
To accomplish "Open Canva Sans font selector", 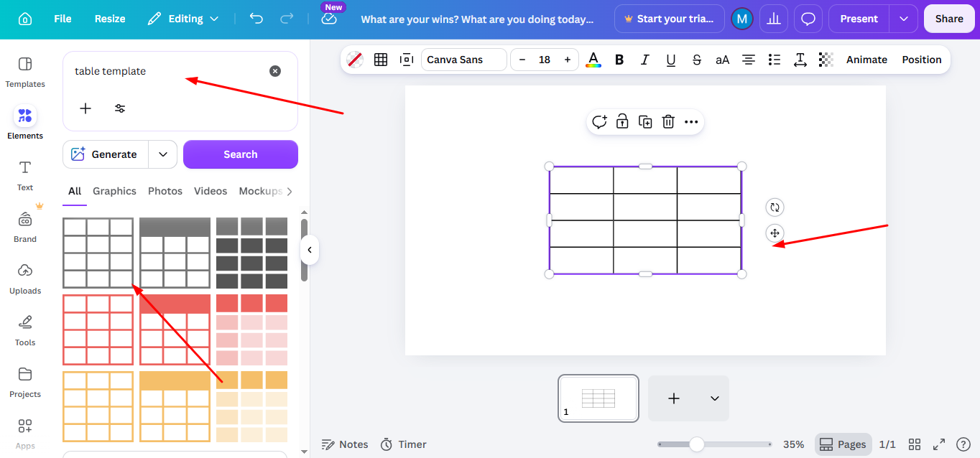I will click(x=464, y=60).
